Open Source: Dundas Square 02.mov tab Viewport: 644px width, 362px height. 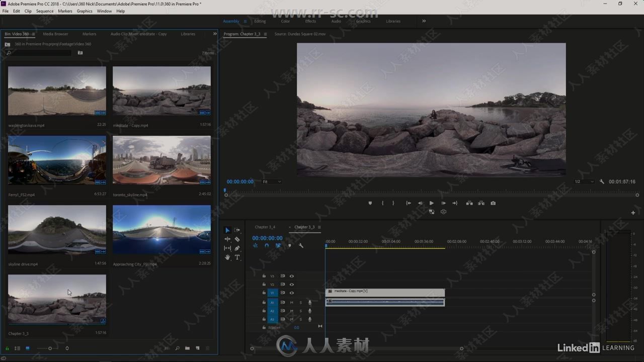coord(300,34)
